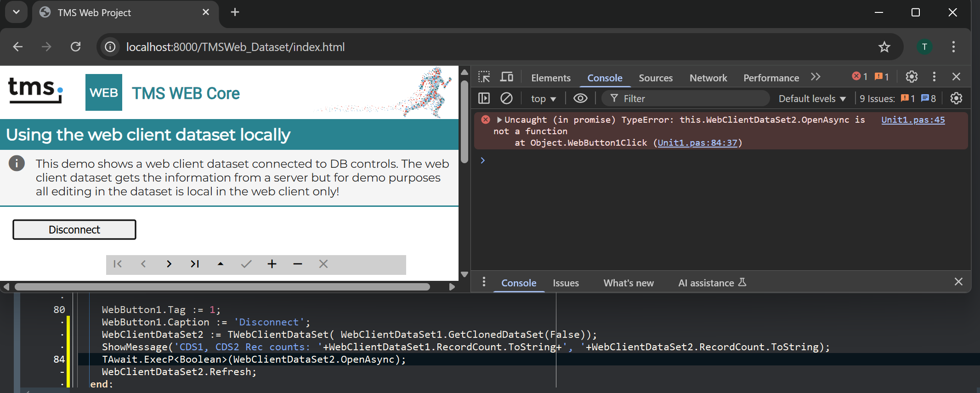
Task: Click the orange issue count badge in the tab bar
Action: 882,77
